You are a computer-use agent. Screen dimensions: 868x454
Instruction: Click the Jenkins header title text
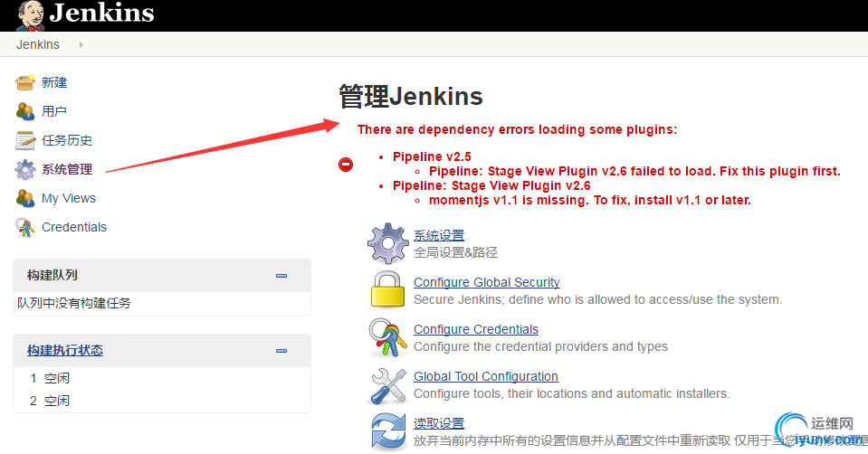[102, 14]
